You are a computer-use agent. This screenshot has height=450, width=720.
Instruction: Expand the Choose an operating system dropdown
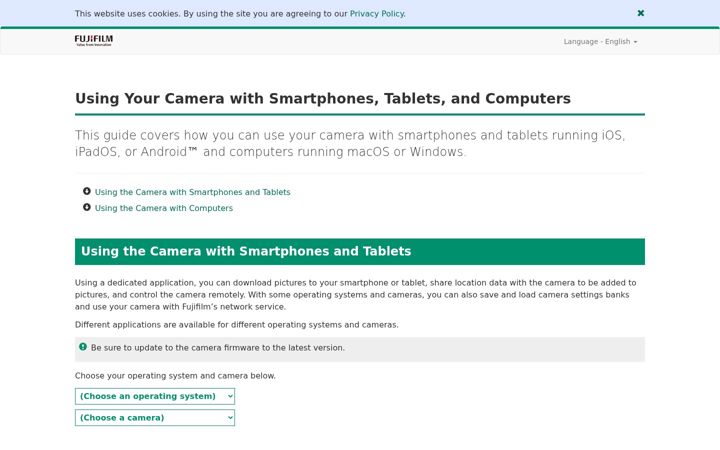pos(155,396)
